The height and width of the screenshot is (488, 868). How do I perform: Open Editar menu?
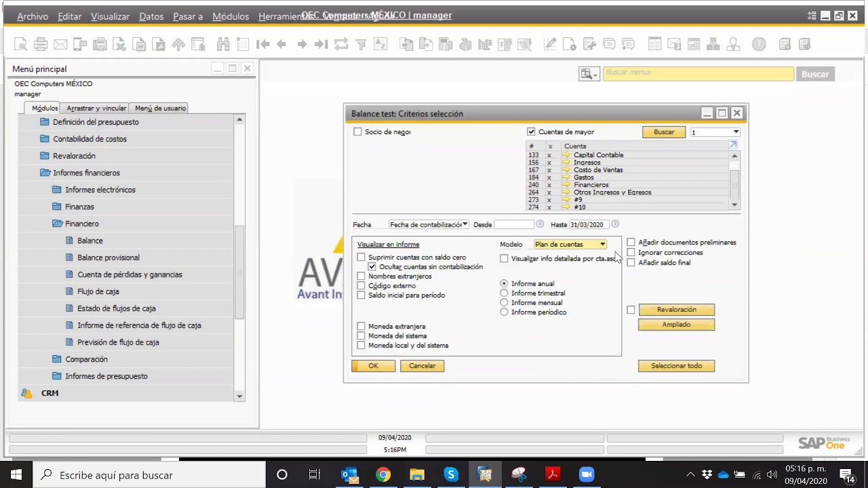coord(69,16)
